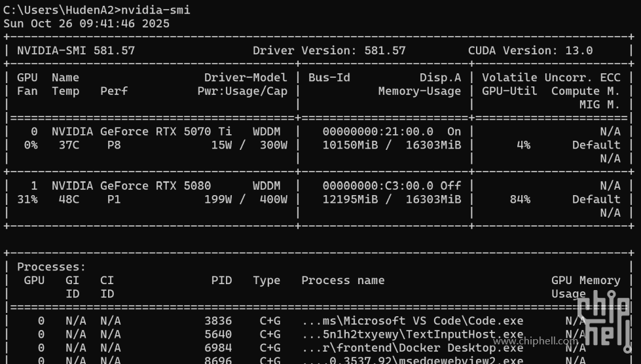Click the 199W power usage value
Screen dimensions: 641x364
(x=218, y=199)
